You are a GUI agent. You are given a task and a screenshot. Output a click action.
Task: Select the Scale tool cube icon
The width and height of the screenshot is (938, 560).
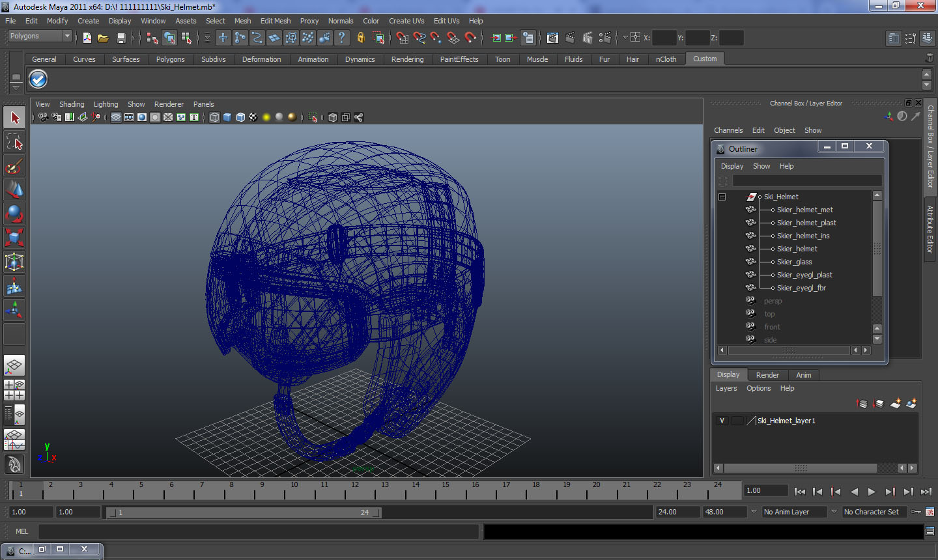[14, 238]
